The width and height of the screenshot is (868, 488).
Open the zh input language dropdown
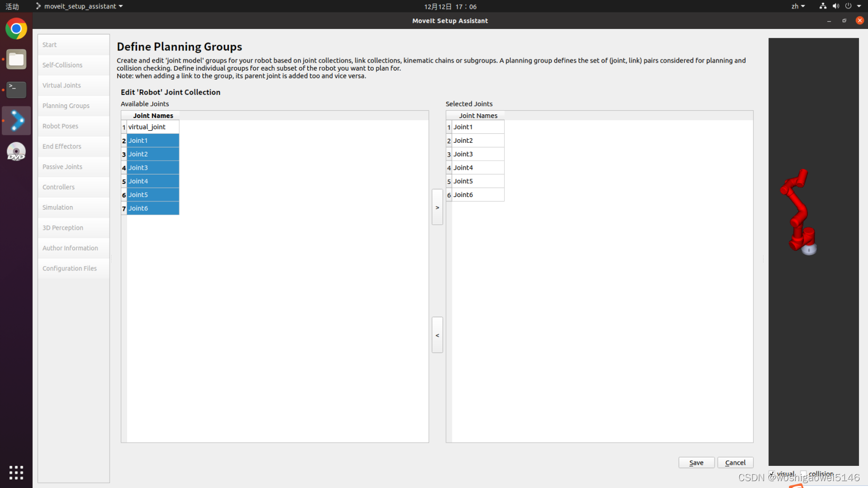coord(798,6)
